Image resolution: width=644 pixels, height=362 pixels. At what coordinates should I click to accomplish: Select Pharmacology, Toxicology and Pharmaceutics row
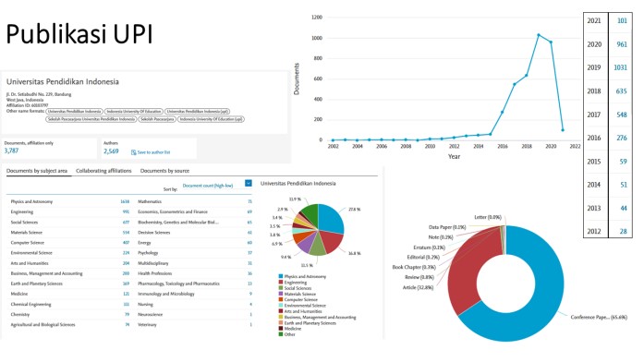(195, 284)
